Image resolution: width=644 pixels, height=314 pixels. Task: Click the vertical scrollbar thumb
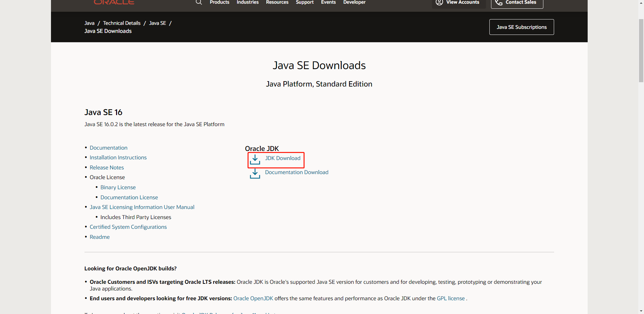(x=641, y=50)
